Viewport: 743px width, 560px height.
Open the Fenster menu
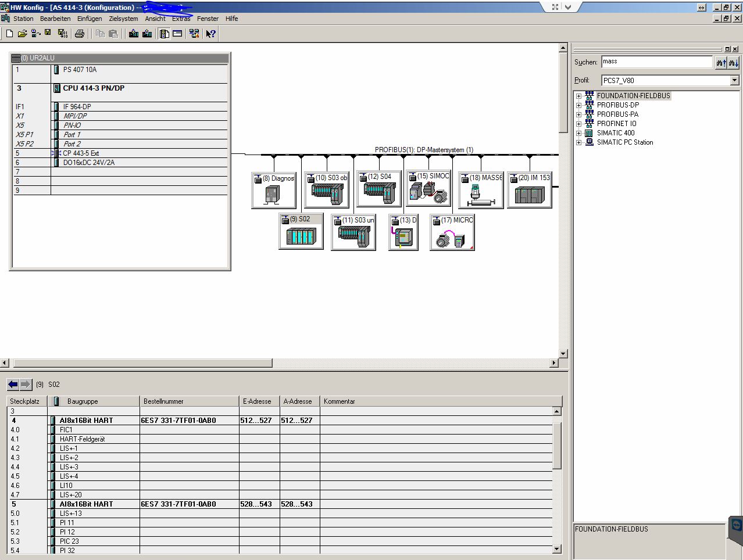click(208, 19)
